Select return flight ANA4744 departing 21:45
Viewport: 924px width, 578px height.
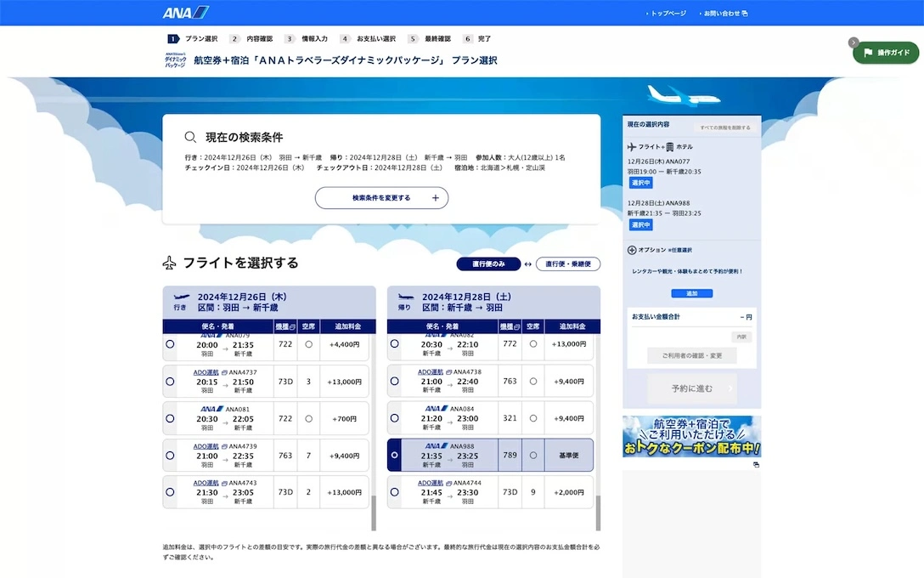pos(395,492)
